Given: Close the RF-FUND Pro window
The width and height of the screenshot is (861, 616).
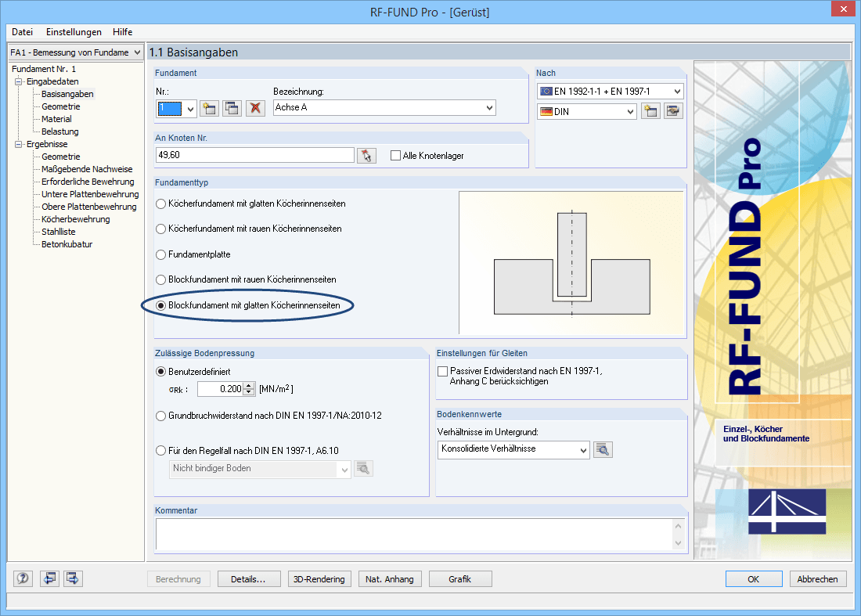Looking at the screenshot, I should [842, 9].
